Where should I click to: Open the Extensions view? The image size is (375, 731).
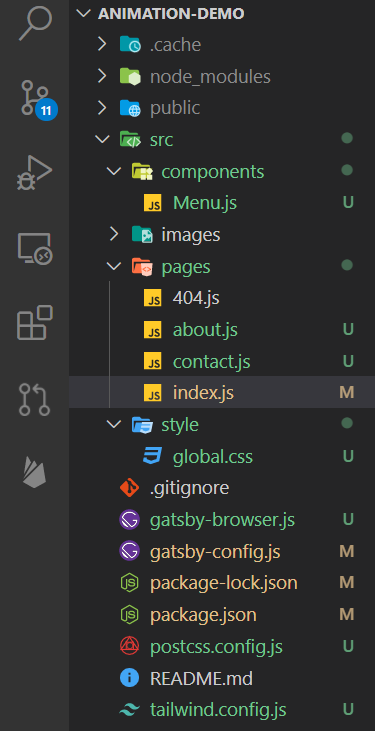35,323
